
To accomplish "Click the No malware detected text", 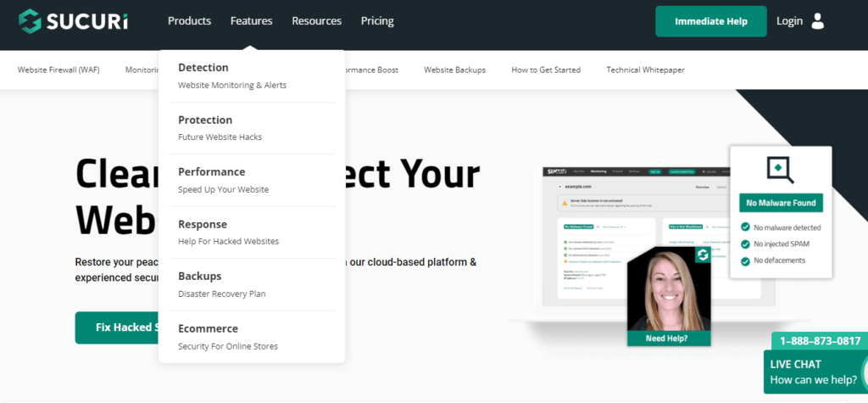I will 787,228.
